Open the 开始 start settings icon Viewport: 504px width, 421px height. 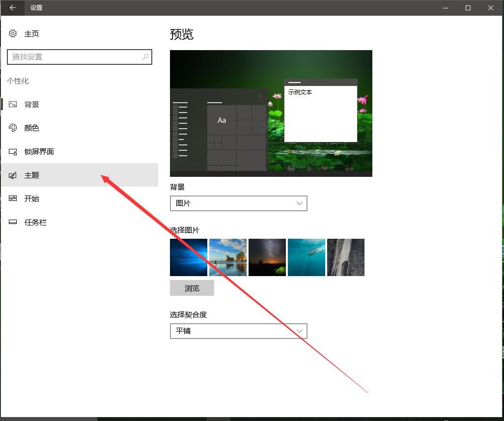[x=12, y=198]
